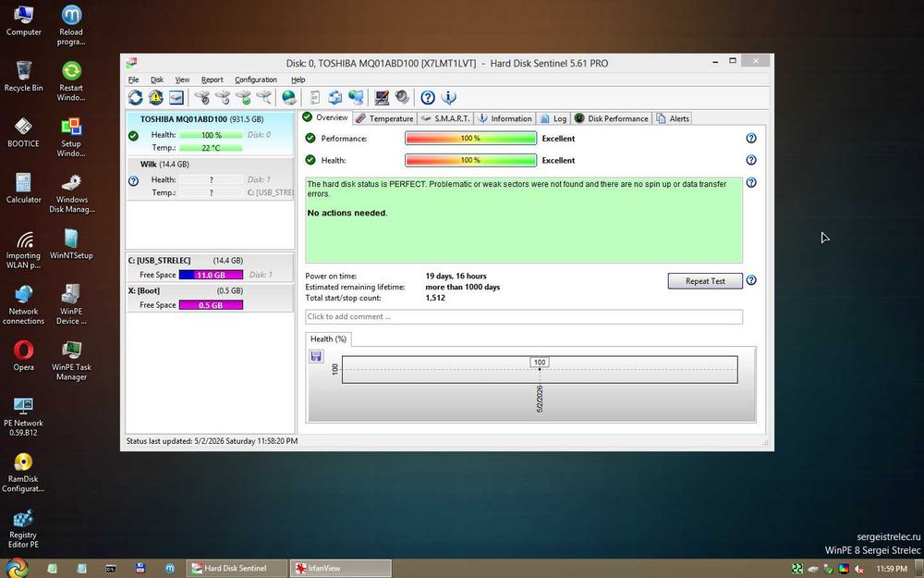Click the 0.5 GB free space bar
The height and width of the screenshot is (578, 924).
pyautogui.click(x=211, y=305)
